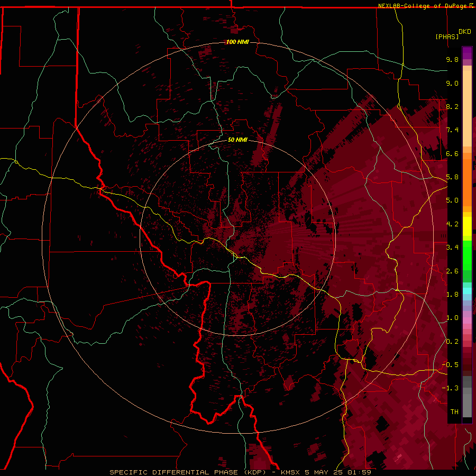Select the -1.3 legend value
The image size is (476, 476).
coord(450,388)
